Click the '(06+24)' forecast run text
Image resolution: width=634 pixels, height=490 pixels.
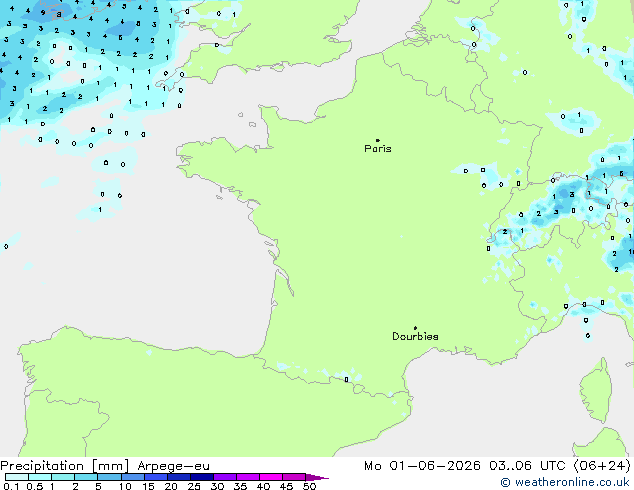click(x=602, y=466)
